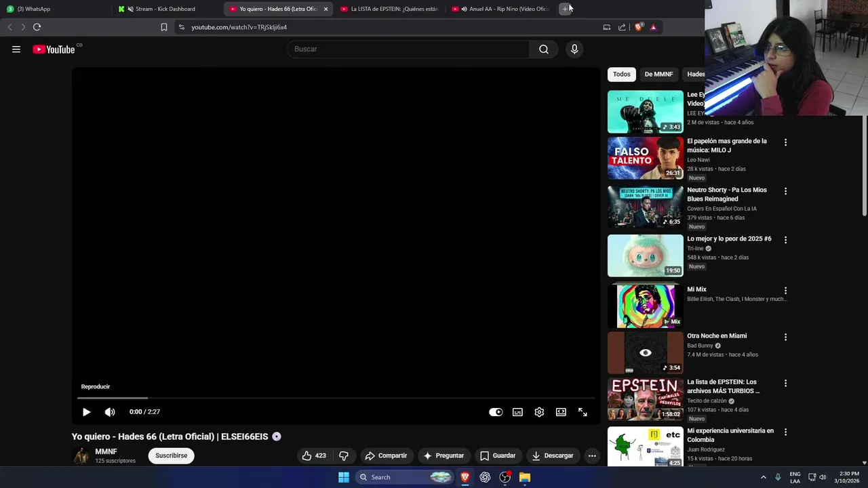This screenshot has width=868, height=488.
Task: Reload the page with the refresh icon
Action: tap(37, 27)
